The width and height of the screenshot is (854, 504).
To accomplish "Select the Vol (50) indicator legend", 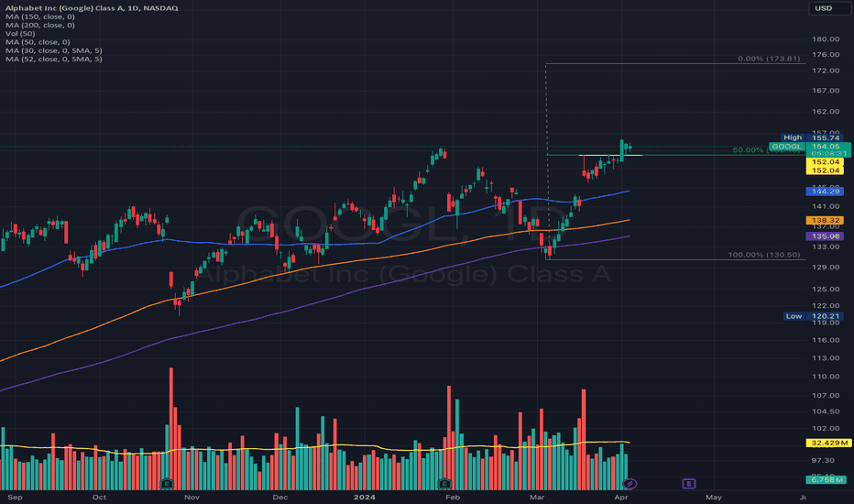I will [x=19, y=34].
